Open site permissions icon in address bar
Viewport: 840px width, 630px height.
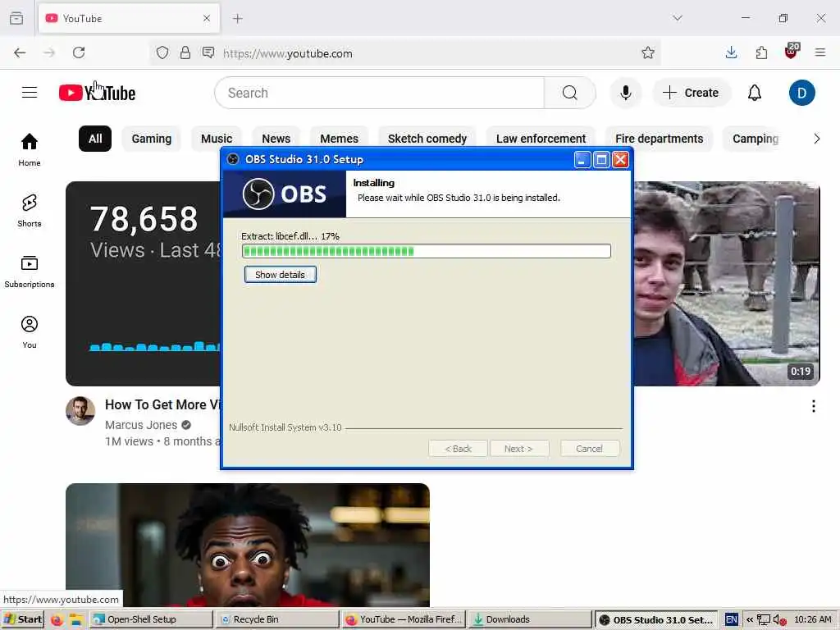pyautogui.click(x=208, y=52)
